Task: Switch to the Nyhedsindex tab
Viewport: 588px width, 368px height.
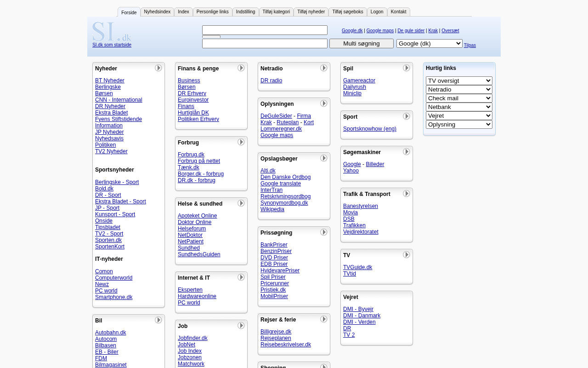Action: point(157,12)
